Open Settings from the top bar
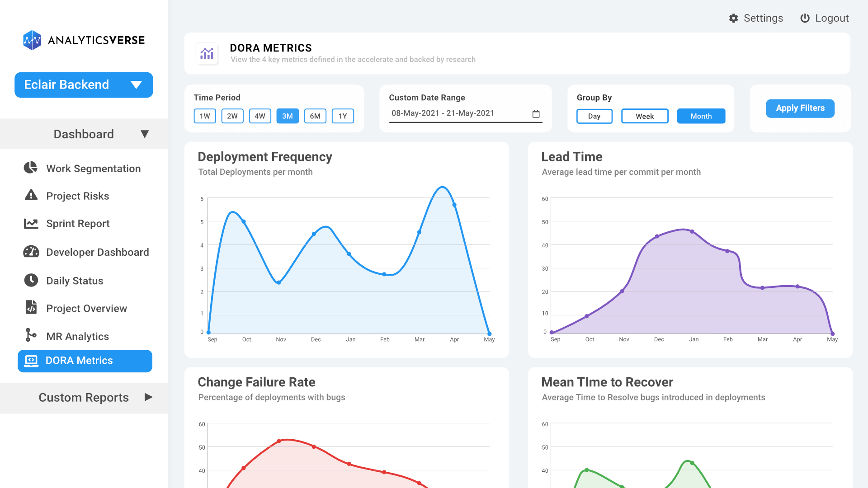Viewport: 868px width, 488px height. (x=755, y=18)
